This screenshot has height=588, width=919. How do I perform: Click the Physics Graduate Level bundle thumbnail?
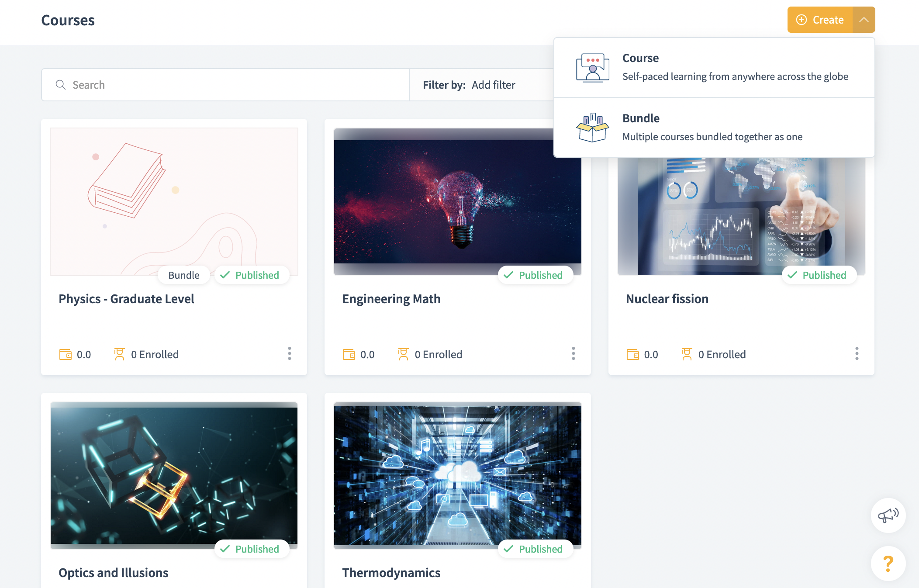pyautogui.click(x=174, y=201)
